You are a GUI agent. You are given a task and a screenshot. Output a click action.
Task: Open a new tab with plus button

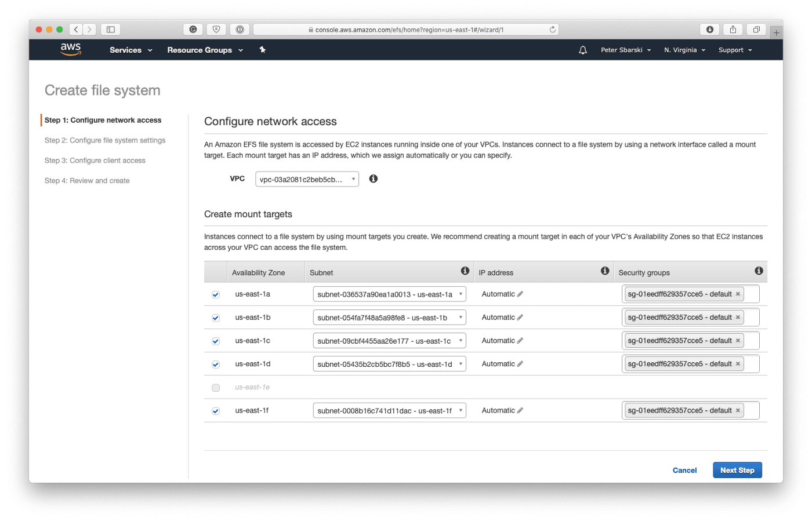pyautogui.click(x=777, y=32)
